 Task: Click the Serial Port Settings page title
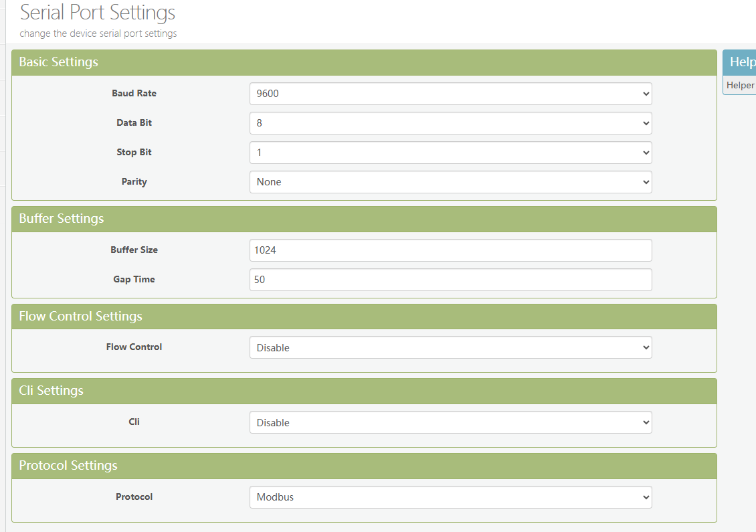coord(98,13)
